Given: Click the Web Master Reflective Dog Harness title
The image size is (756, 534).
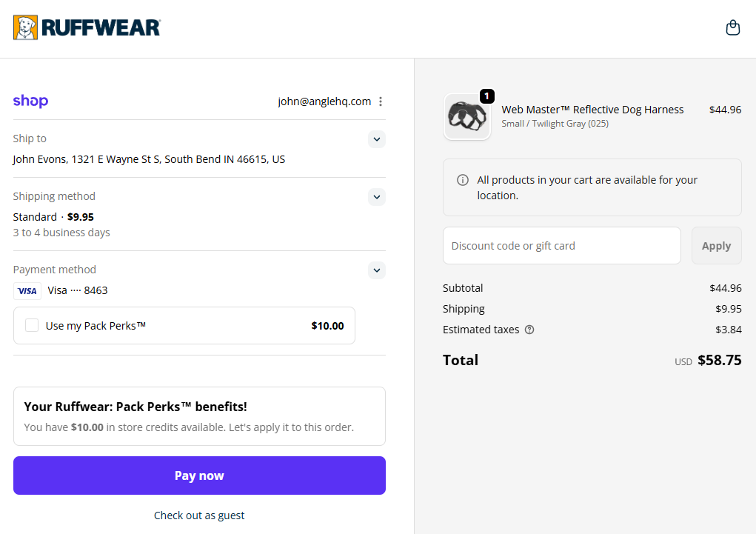Looking at the screenshot, I should pyautogui.click(x=592, y=110).
